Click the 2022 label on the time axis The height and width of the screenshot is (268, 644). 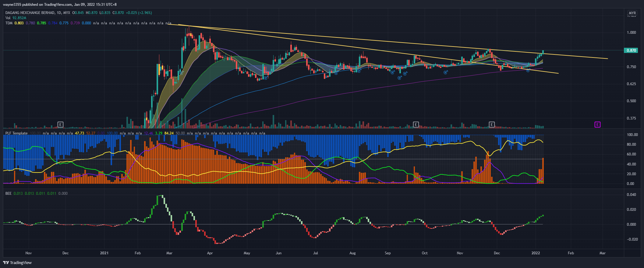pyautogui.click(x=536, y=253)
